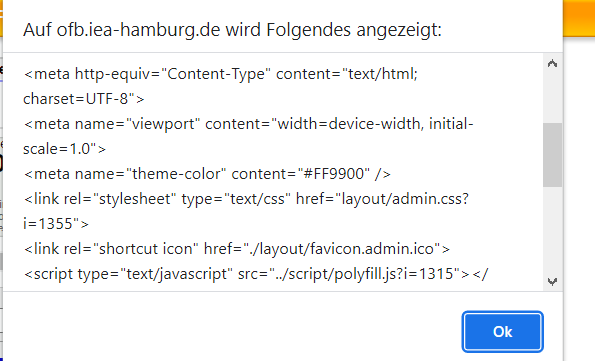Click the scroll up arrow in the message box
Image resolution: width=595 pixels, height=361 pixels.
point(552,63)
